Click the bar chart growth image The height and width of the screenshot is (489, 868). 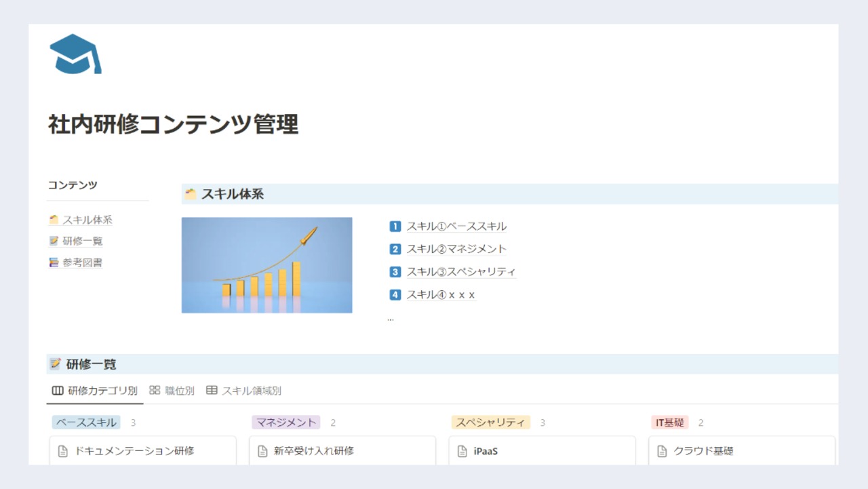[x=267, y=265]
